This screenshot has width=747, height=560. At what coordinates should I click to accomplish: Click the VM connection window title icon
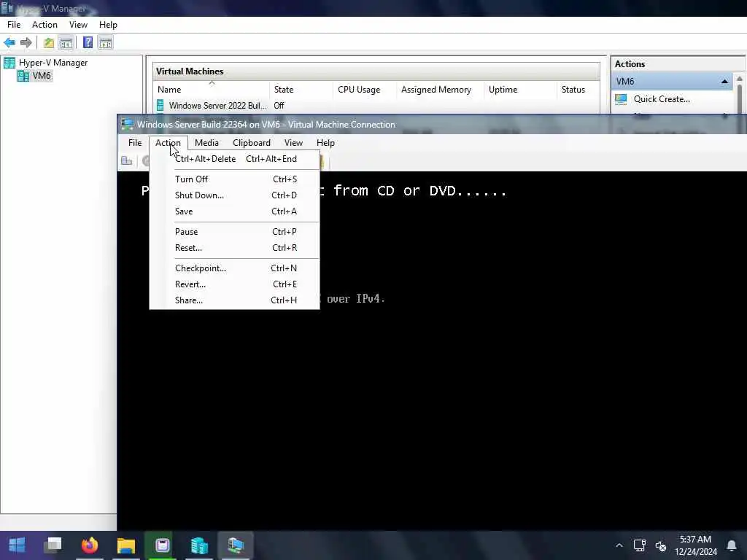[x=127, y=124]
